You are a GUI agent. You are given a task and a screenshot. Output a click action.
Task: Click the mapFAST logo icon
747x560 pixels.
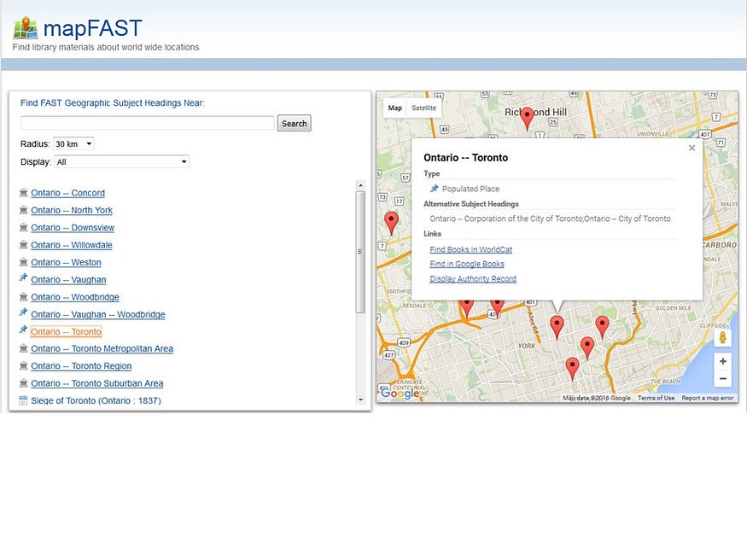click(26, 28)
